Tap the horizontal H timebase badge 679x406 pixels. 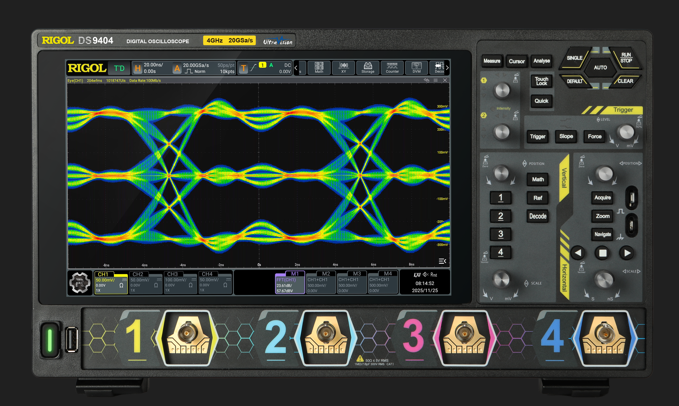click(x=138, y=68)
